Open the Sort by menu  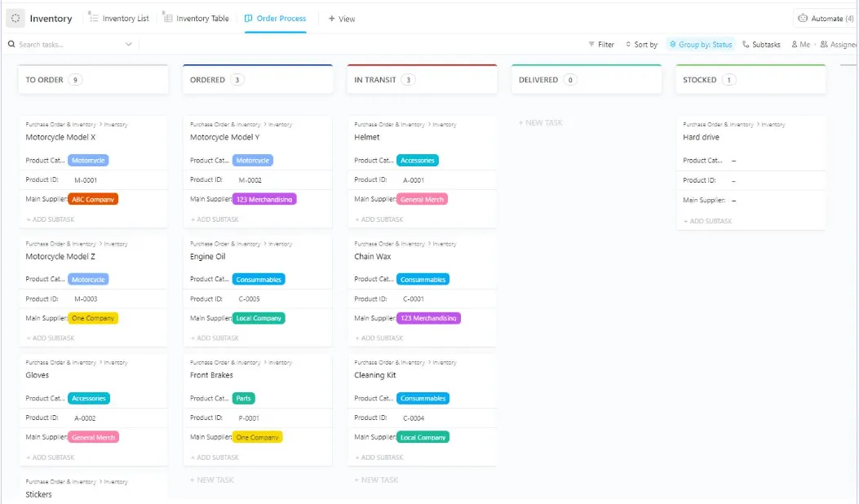[x=641, y=44]
